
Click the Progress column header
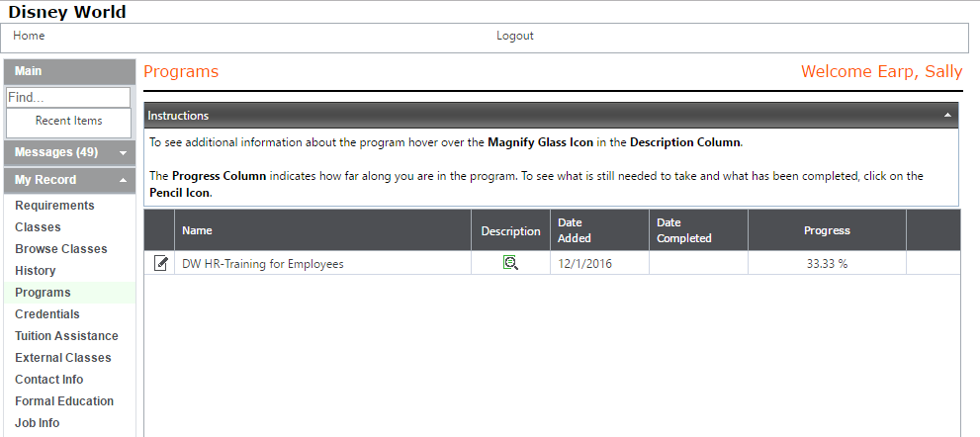click(x=827, y=230)
